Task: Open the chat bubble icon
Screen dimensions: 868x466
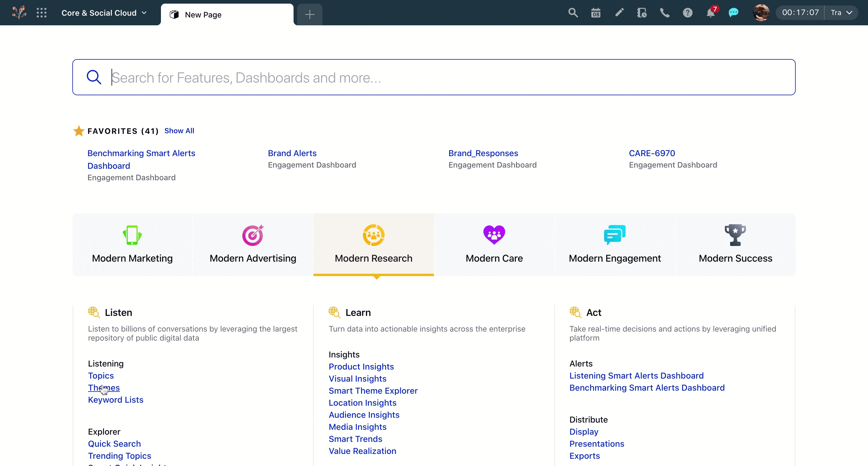Action: pos(733,13)
